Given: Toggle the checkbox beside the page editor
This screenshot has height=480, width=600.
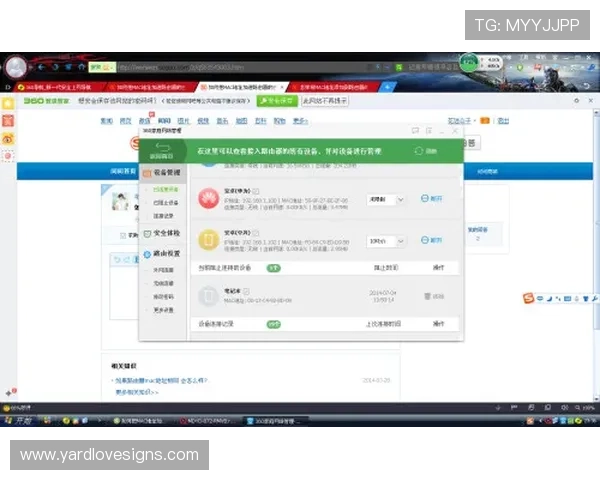Looking at the screenshot, I should 123,235.
